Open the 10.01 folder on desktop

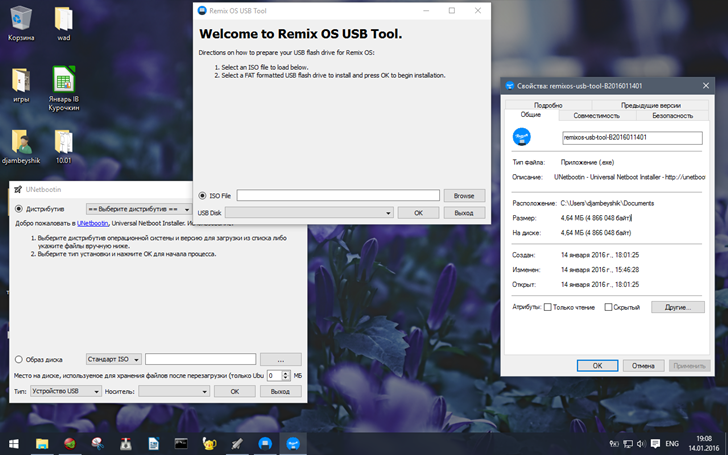coord(64,146)
